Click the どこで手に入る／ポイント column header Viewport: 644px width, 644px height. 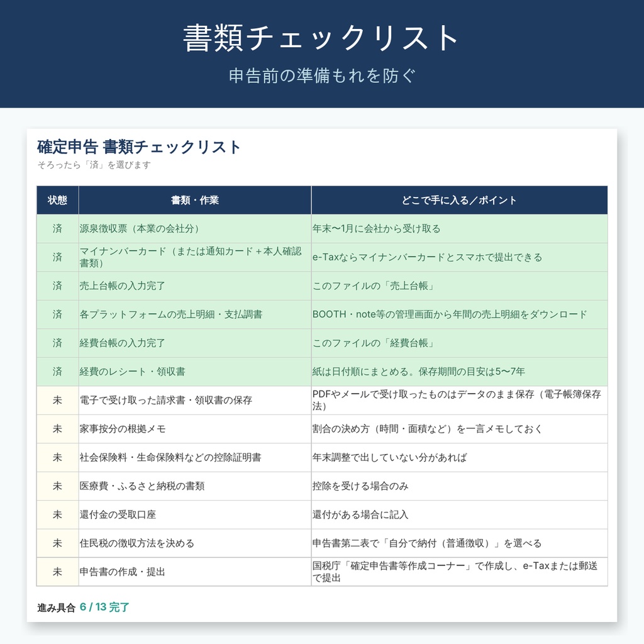point(459,200)
